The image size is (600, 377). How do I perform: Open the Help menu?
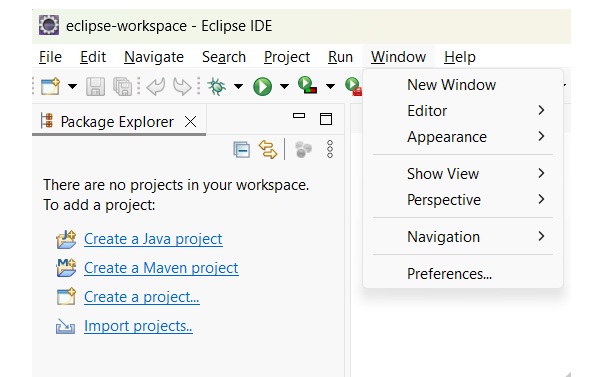tap(460, 57)
